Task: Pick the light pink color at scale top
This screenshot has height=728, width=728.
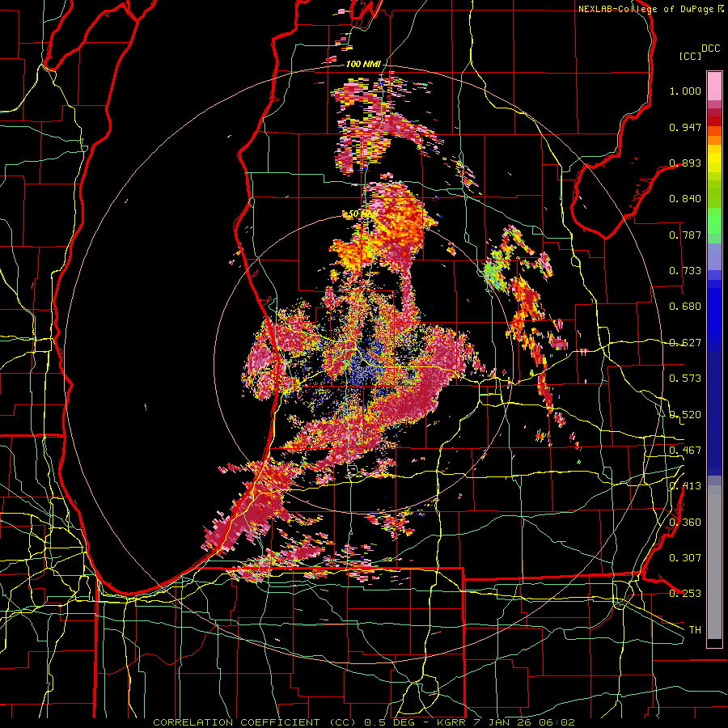Action: (x=714, y=86)
